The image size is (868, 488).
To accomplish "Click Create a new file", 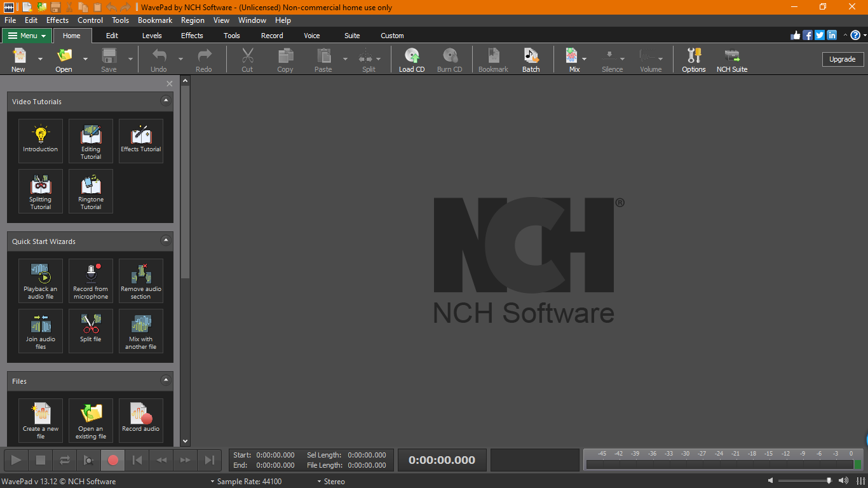I will [x=41, y=421].
